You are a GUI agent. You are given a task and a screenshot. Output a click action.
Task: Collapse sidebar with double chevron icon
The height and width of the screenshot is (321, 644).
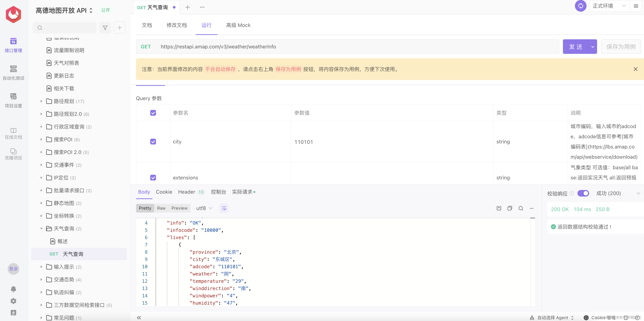[x=139, y=318]
